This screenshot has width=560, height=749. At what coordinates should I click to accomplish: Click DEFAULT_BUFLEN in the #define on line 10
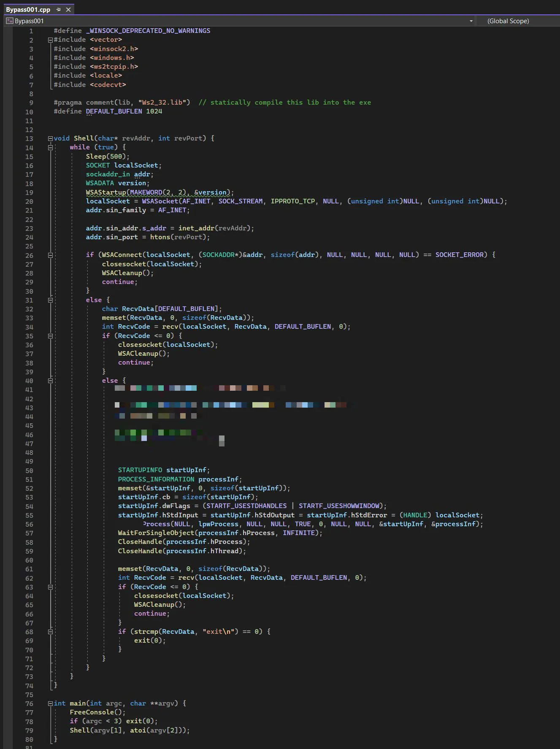(x=114, y=111)
